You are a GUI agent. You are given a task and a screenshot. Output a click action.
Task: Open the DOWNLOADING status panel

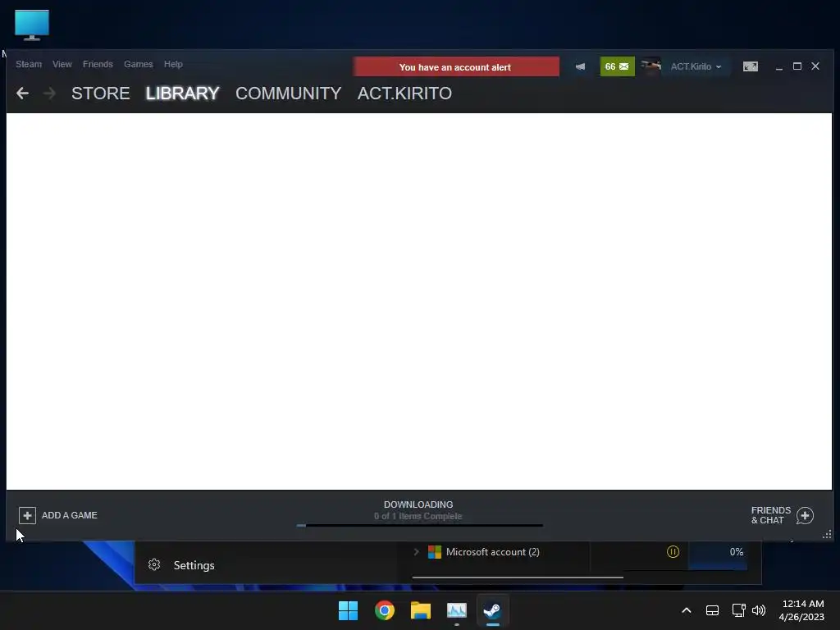pyautogui.click(x=418, y=510)
